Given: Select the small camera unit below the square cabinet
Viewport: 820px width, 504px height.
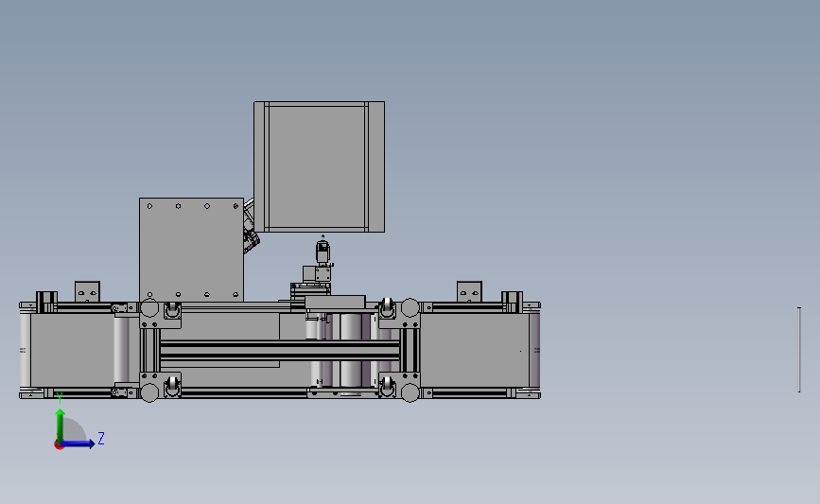Looking at the screenshot, I should coord(323,252).
